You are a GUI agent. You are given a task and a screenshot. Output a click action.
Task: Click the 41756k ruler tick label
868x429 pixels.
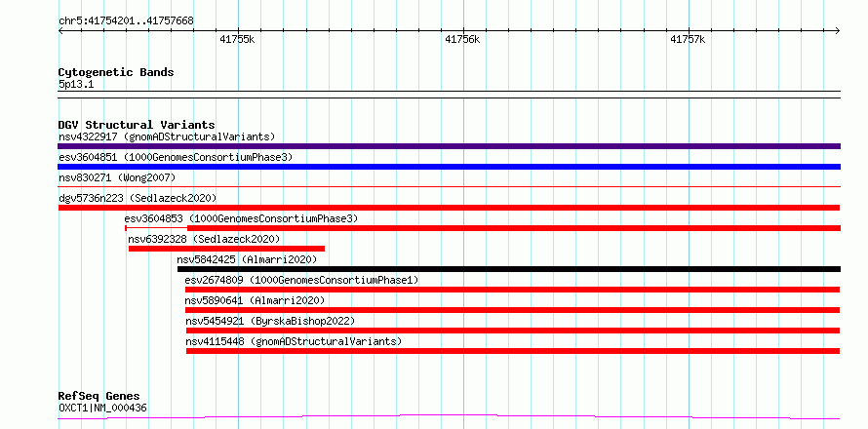point(462,39)
